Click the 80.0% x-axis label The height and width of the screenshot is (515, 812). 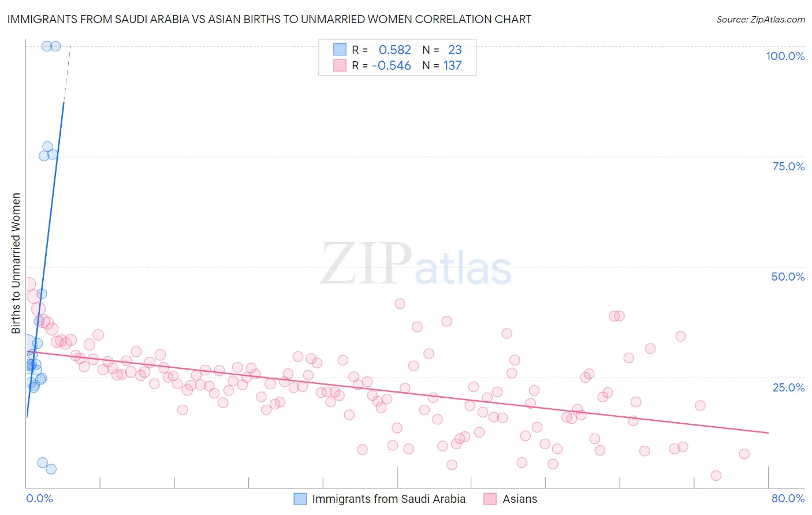(x=788, y=498)
